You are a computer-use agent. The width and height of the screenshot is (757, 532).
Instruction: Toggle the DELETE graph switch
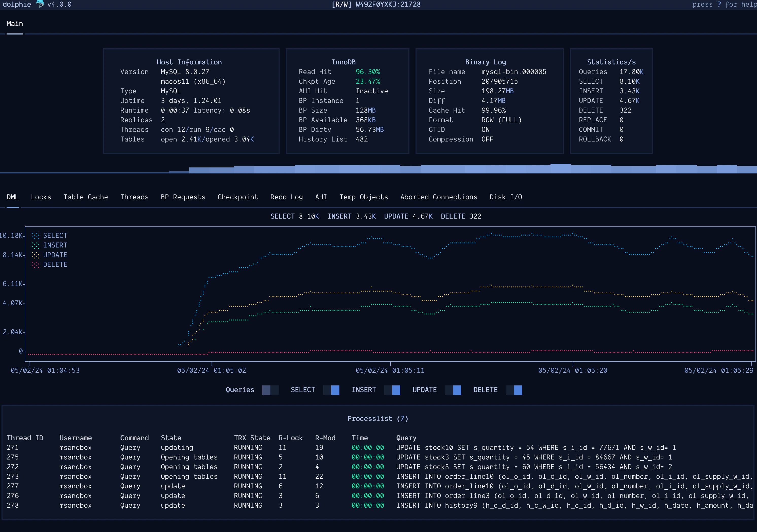[514, 390]
